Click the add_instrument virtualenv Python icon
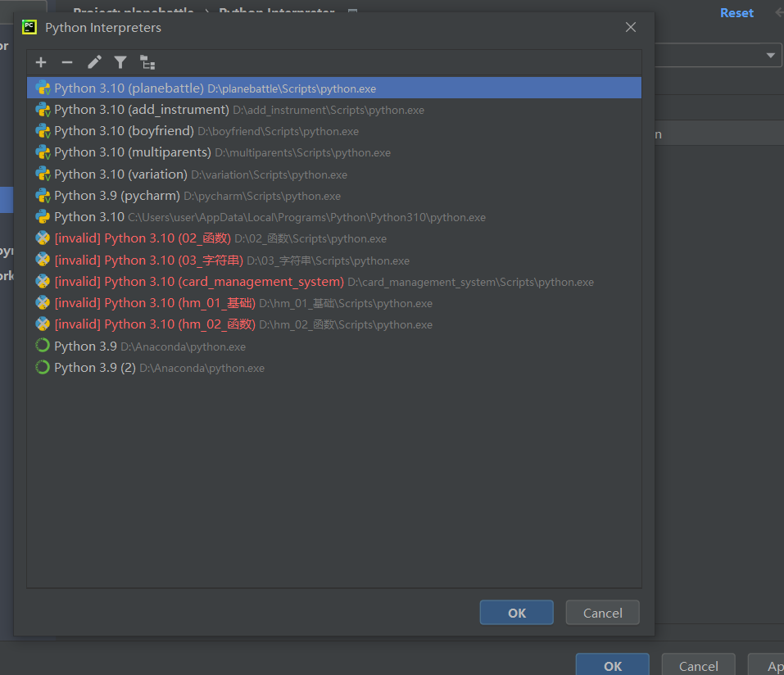Image resolution: width=784 pixels, height=675 pixels. pos(43,110)
